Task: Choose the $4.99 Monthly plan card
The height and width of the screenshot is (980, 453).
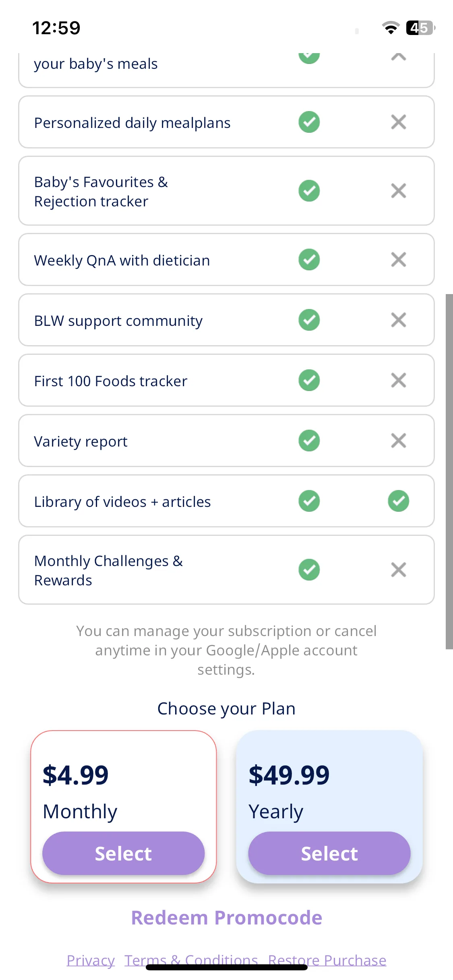Action: (124, 807)
